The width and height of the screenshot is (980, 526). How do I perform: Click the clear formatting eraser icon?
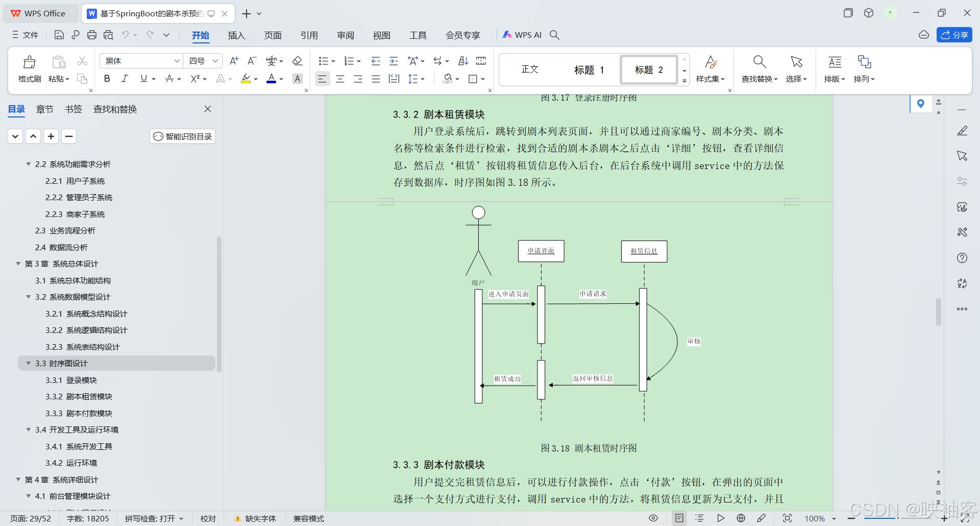pyautogui.click(x=298, y=61)
